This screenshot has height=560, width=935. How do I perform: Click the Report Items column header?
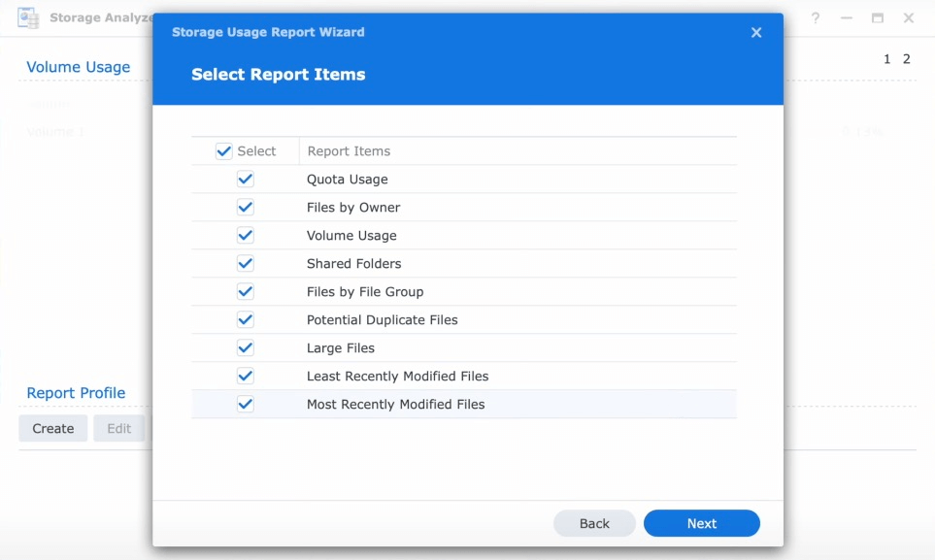tap(349, 151)
